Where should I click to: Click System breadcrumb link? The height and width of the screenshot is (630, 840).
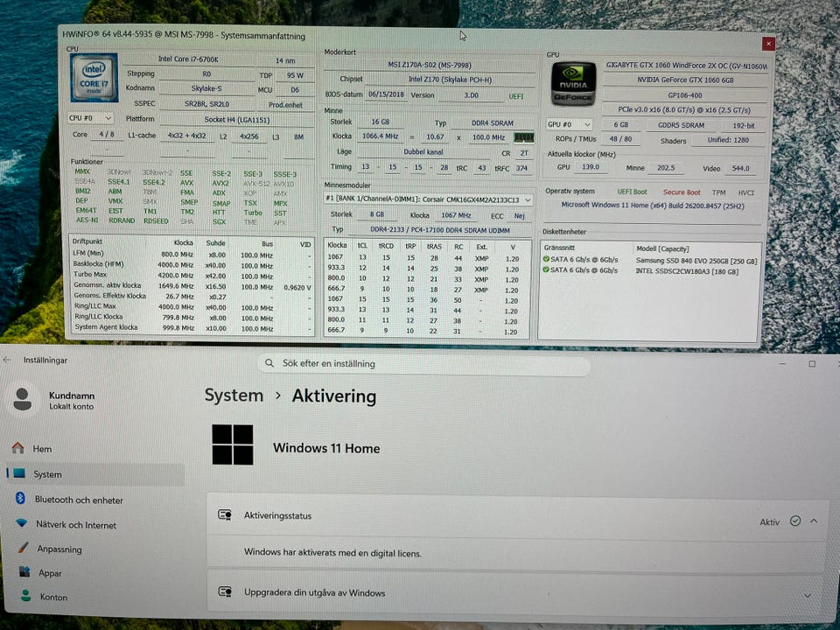234,395
